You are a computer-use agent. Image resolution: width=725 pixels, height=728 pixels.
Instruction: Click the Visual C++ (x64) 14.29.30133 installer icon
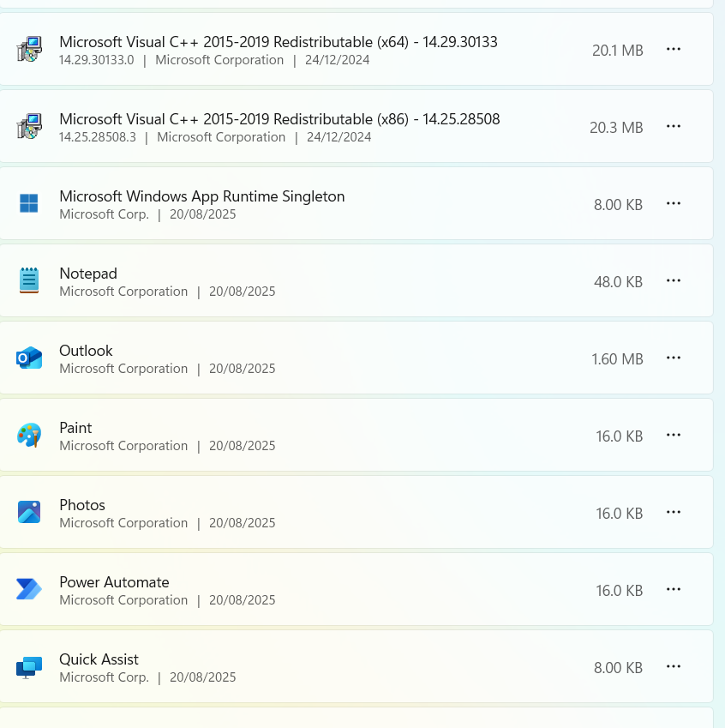[x=29, y=49]
